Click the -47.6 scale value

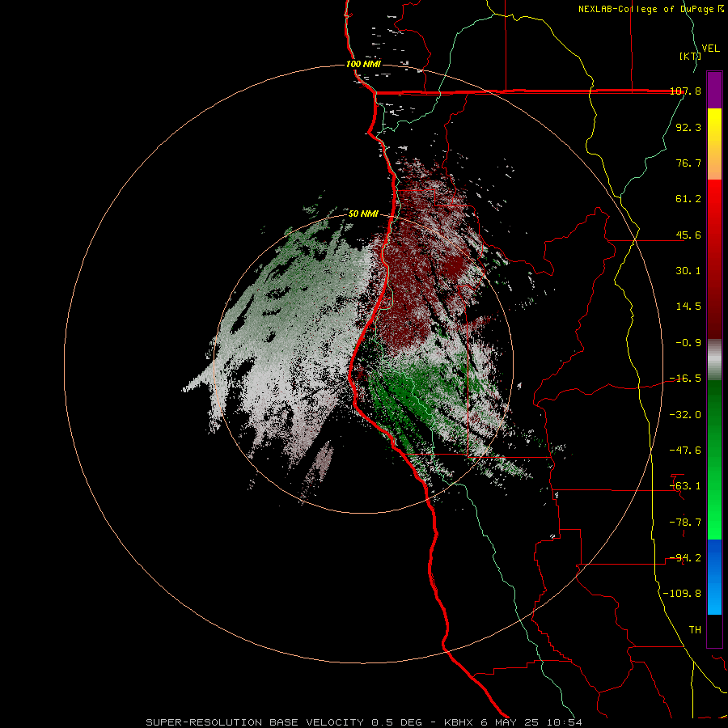click(x=685, y=451)
